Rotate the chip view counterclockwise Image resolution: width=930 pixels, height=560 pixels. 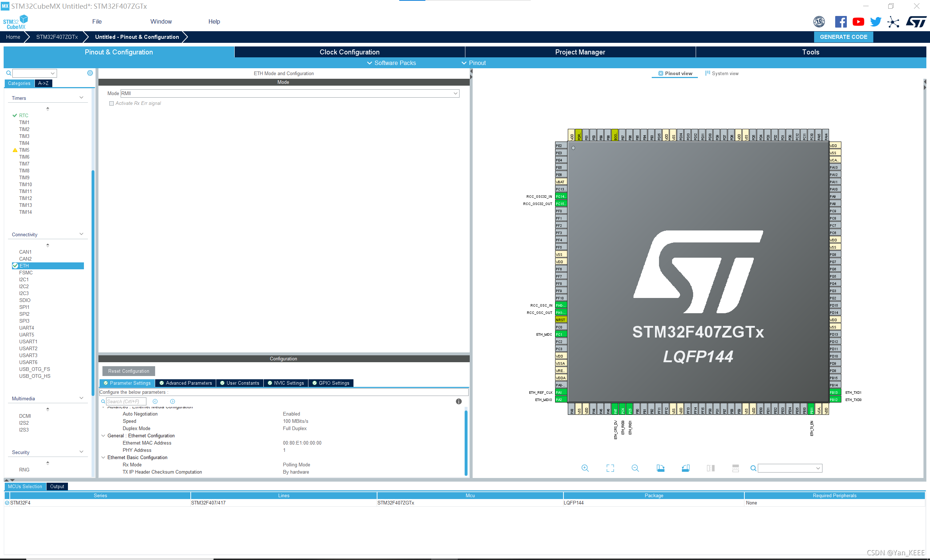[686, 468]
